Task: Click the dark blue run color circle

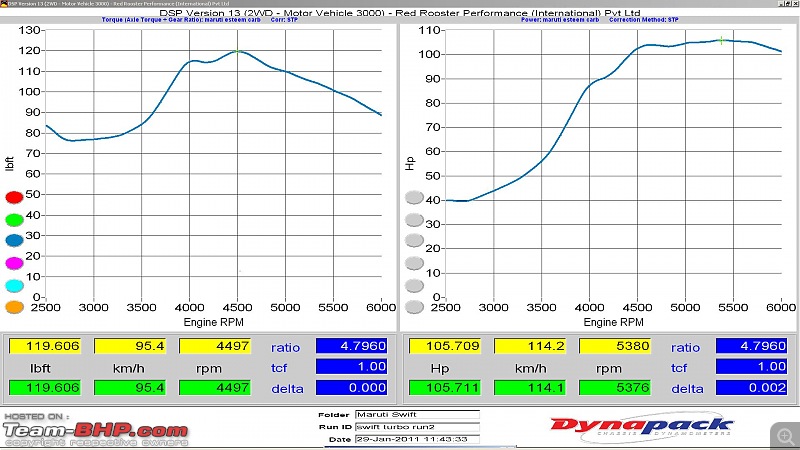Action: [14, 240]
